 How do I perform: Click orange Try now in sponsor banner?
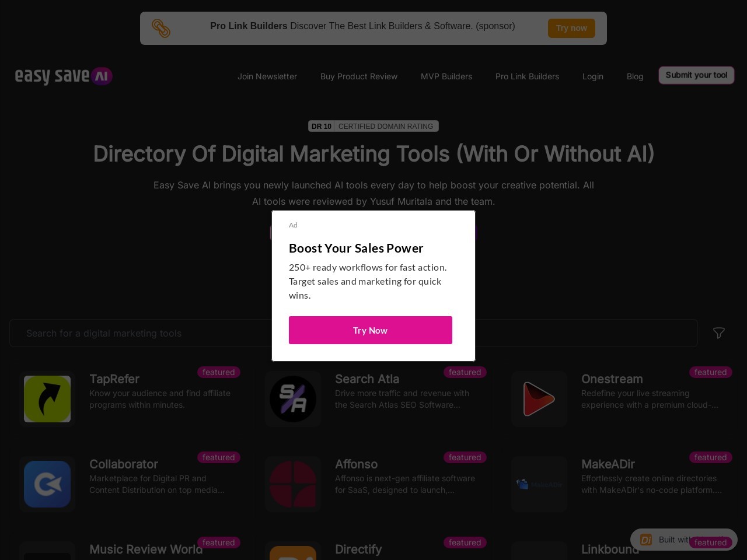571,28
